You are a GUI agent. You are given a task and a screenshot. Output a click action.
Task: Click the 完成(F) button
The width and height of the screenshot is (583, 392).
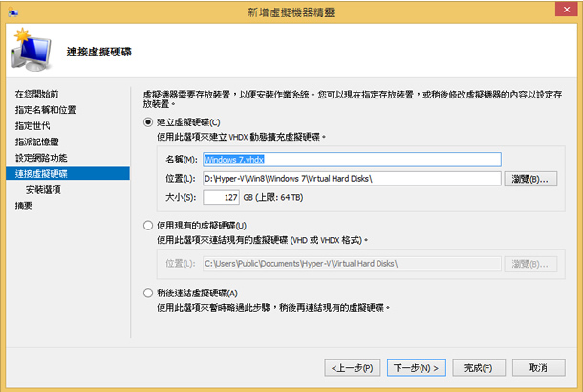[x=479, y=368]
